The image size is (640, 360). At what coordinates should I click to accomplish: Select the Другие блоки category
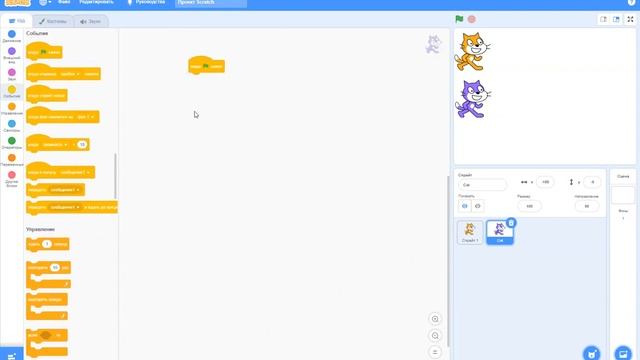[x=12, y=179]
